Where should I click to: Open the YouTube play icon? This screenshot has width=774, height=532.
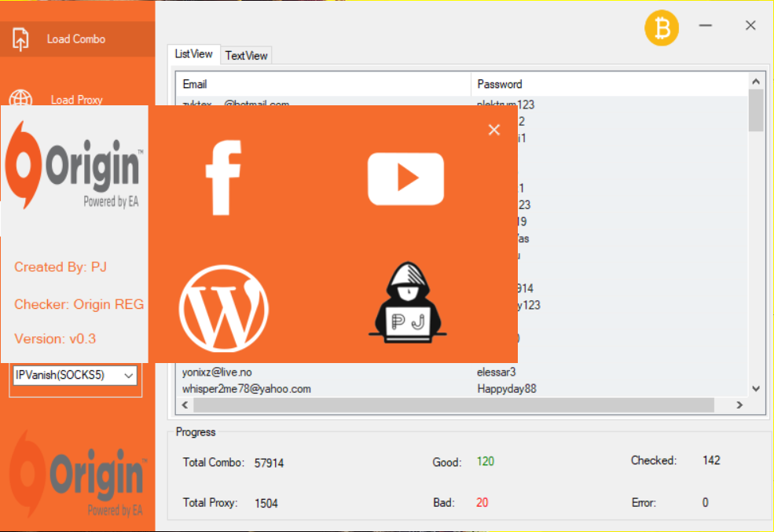[405, 178]
